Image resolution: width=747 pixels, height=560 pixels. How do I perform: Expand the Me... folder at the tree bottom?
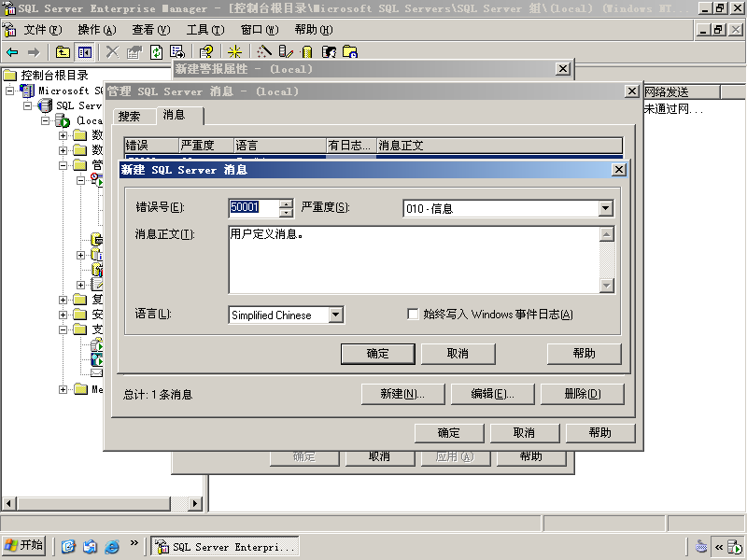(63, 389)
